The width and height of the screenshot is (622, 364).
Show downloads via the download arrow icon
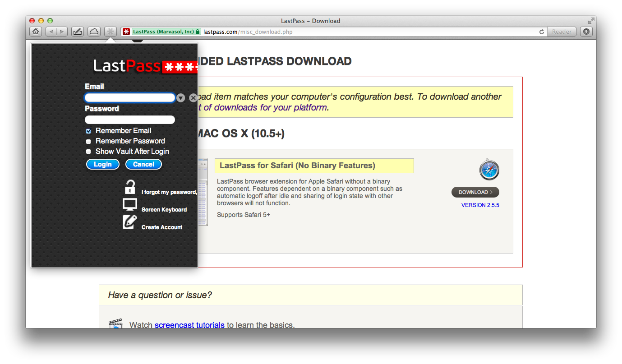586,32
